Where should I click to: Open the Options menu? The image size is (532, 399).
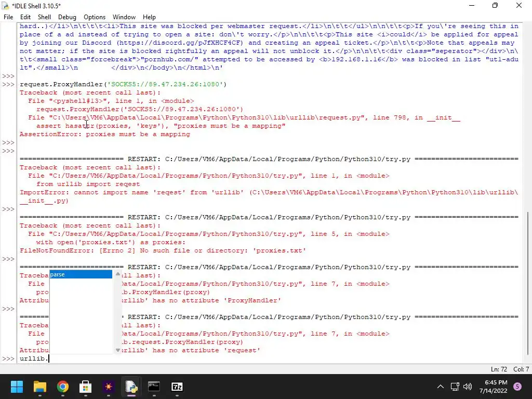(x=95, y=17)
